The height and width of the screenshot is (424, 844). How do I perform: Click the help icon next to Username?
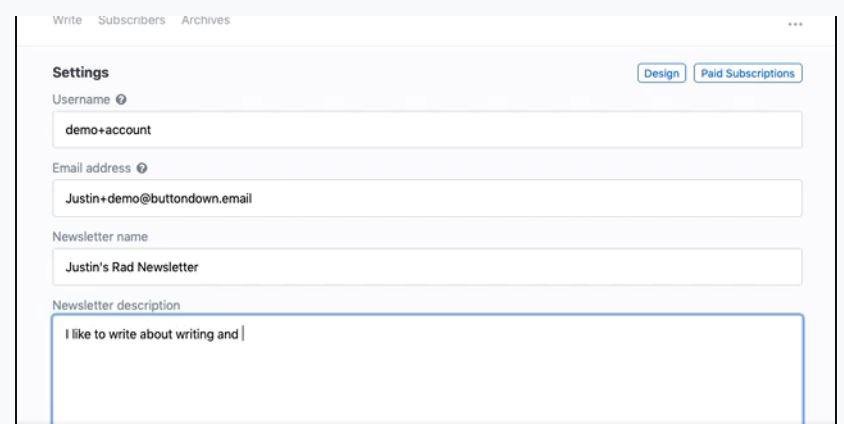tap(121, 100)
